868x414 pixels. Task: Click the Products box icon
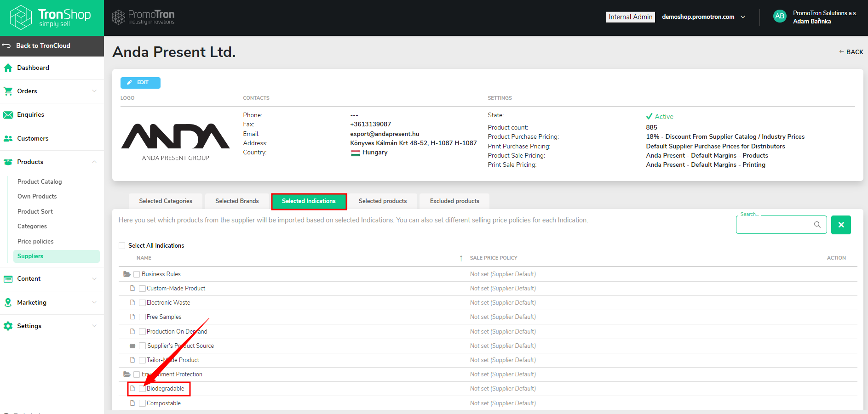point(8,162)
